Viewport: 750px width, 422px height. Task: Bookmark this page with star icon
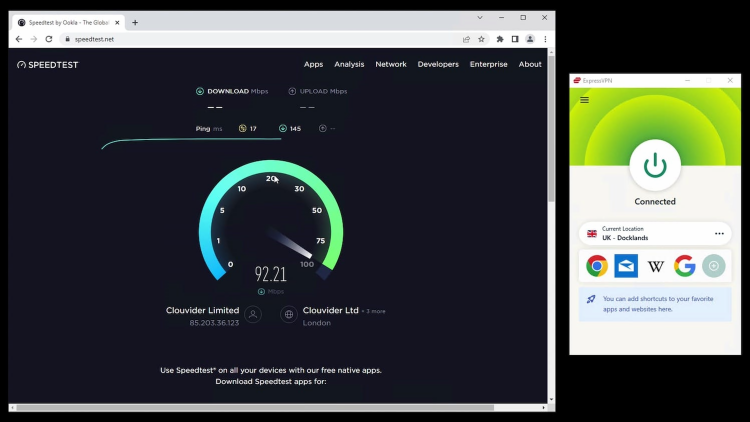481,39
